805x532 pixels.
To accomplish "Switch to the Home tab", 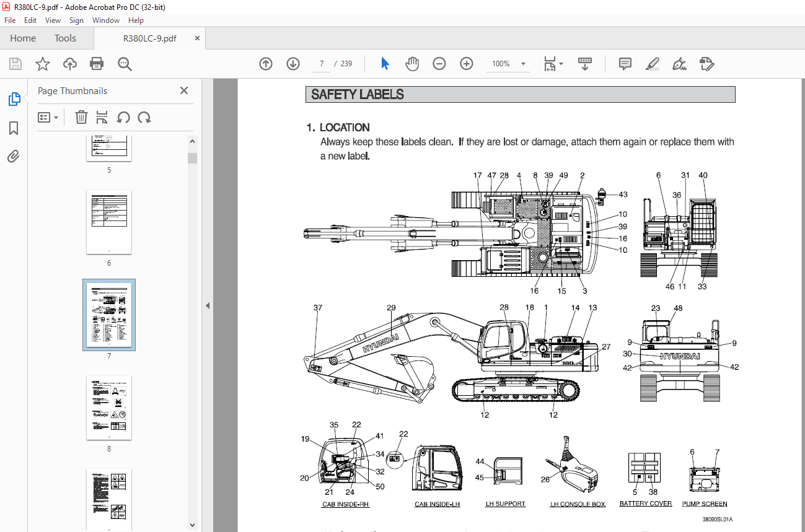I will click(23, 38).
